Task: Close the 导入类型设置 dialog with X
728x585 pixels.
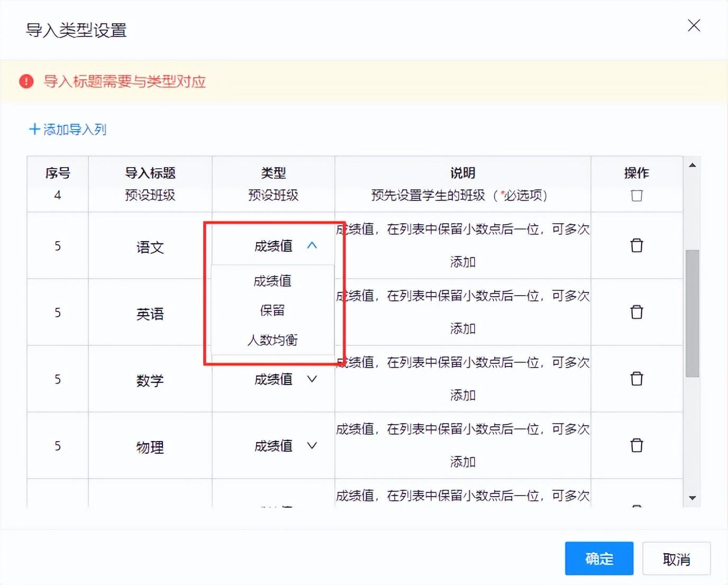Action: point(694,25)
